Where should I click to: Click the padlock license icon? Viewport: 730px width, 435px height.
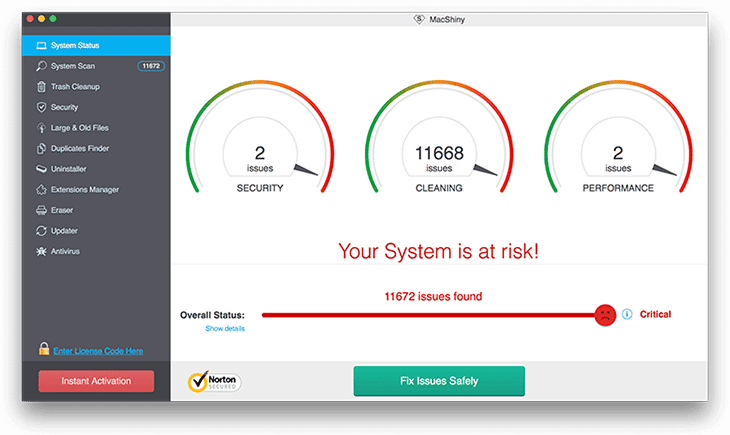pyautogui.click(x=43, y=350)
